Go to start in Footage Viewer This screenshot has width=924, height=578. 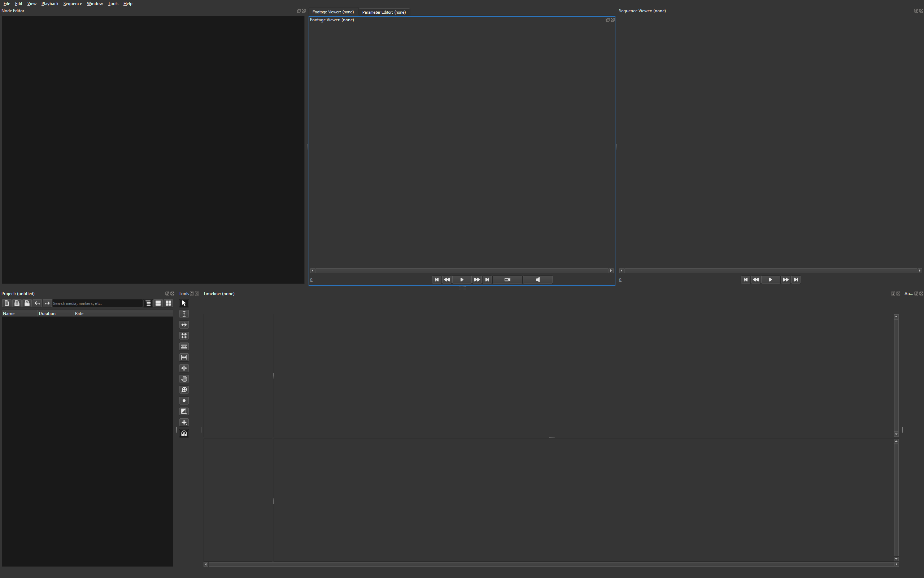point(436,280)
